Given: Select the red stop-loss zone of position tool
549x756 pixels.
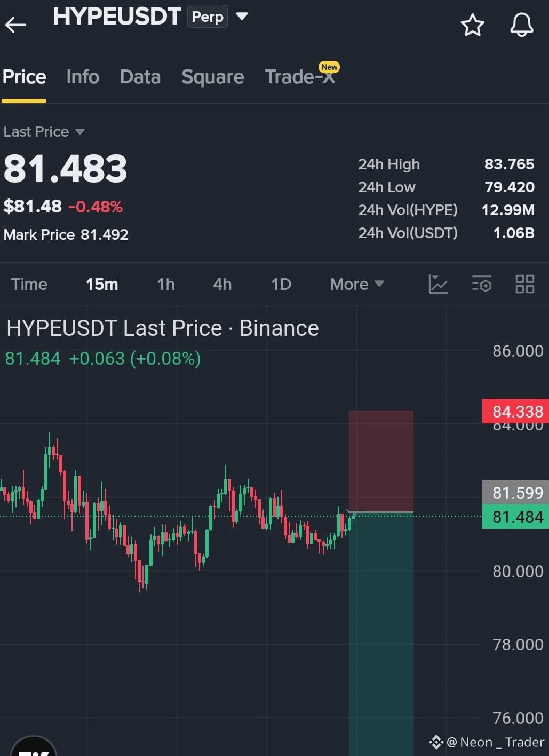Looking at the screenshot, I should coord(381,461).
